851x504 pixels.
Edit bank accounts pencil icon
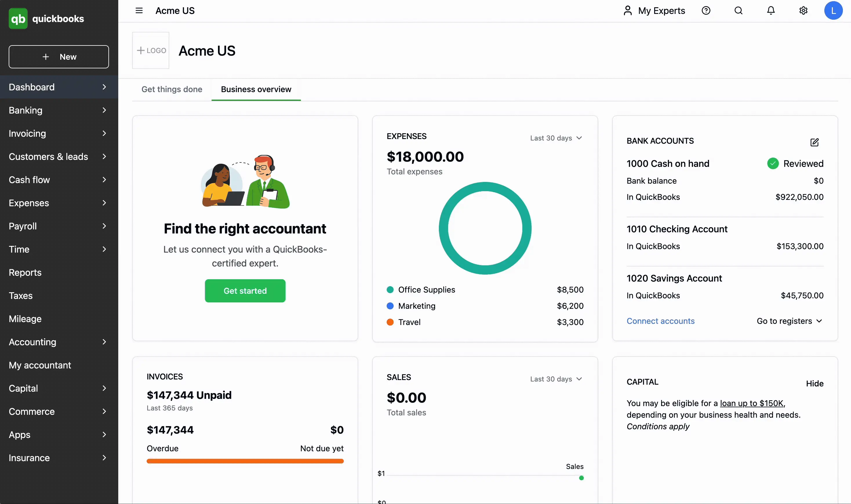tap(814, 142)
